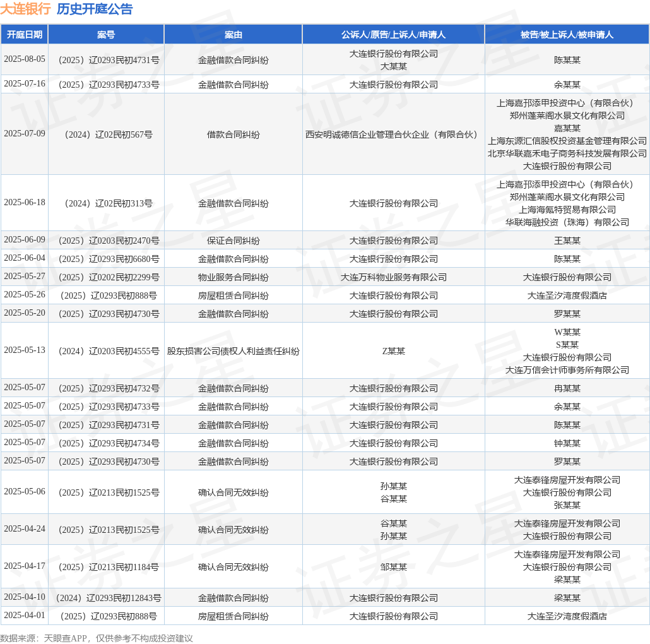
Task: Click date cell 2025-08-05
Action: [x=25, y=59]
